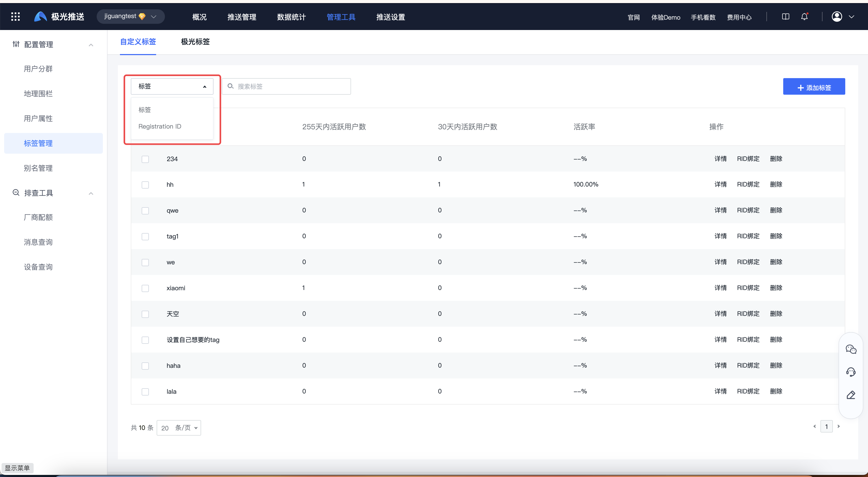868x477 pixels.
Task: Click the diamond icon beside jiguangtest
Action: [x=142, y=17]
